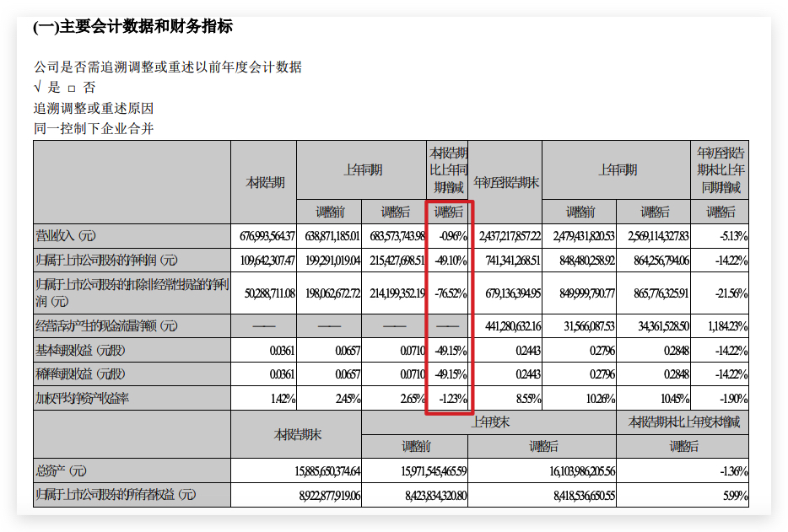The height and width of the screenshot is (532, 788).
Task: Select the 经营活动产生的现金流量净额 row label
Action: tap(106, 326)
